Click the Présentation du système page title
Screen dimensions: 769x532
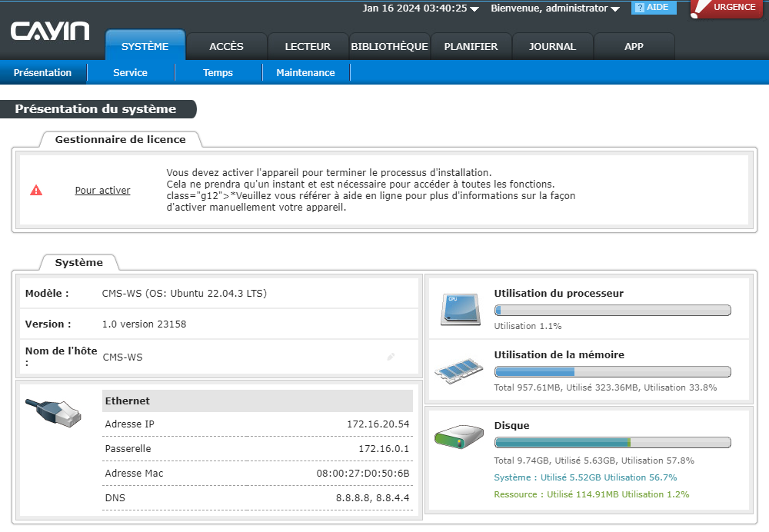click(x=95, y=109)
